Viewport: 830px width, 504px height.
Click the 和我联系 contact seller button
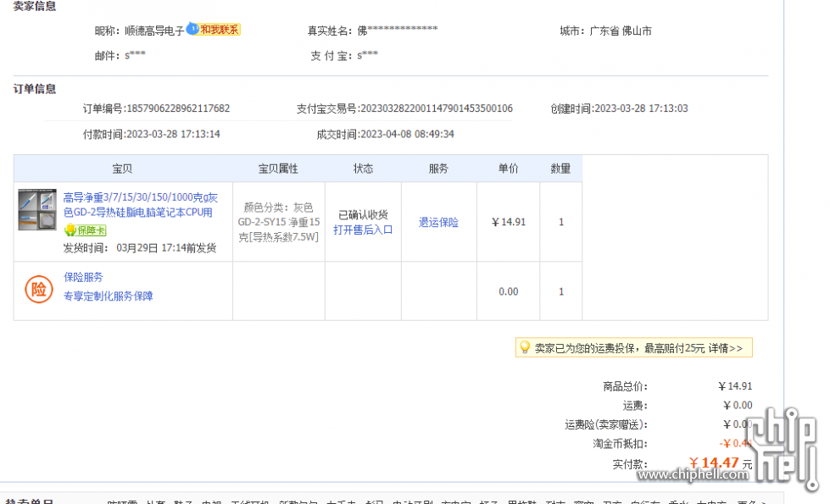tap(220, 30)
